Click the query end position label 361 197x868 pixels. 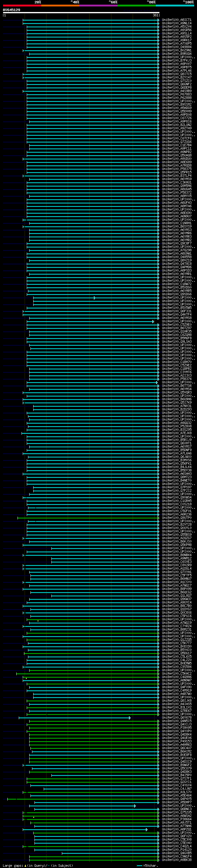[x=155, y=15]
